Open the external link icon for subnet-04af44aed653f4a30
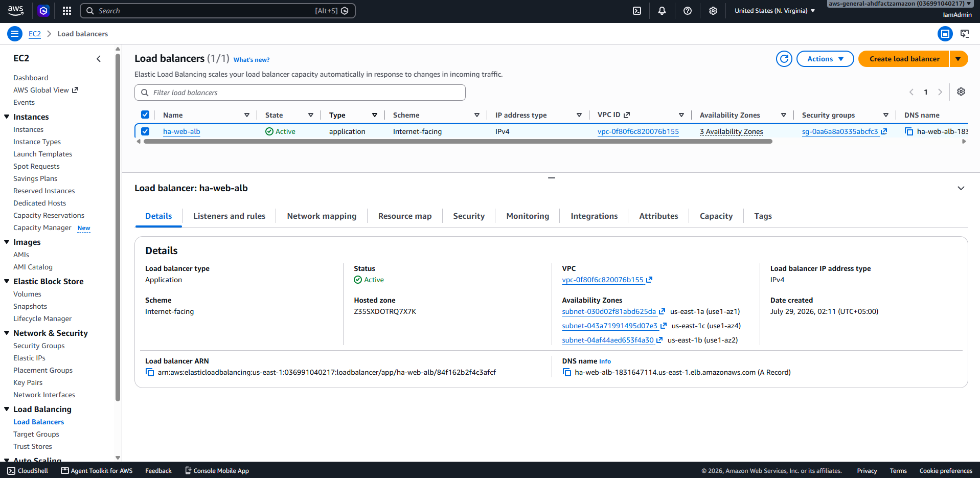 click(x=659, y=340)
